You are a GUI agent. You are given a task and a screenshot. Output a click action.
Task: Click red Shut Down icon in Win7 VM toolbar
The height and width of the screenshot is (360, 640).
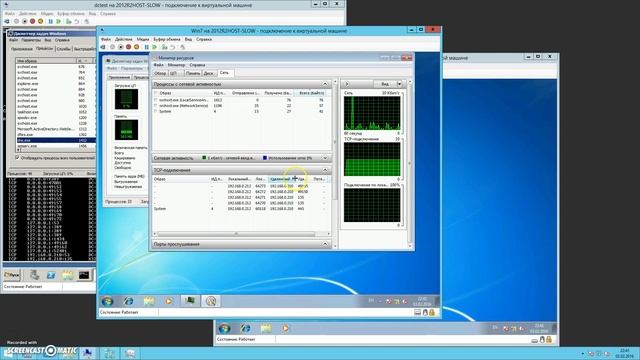point(129,47)
